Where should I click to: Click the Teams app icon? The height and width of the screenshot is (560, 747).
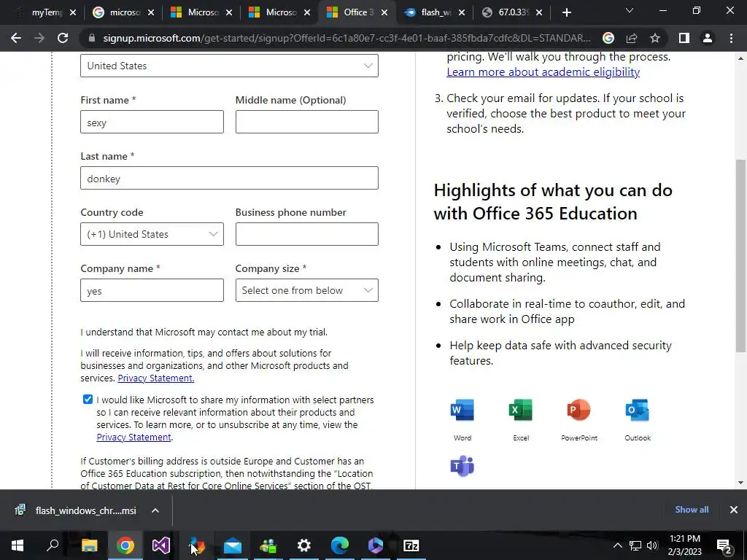[x=462, y=466]
